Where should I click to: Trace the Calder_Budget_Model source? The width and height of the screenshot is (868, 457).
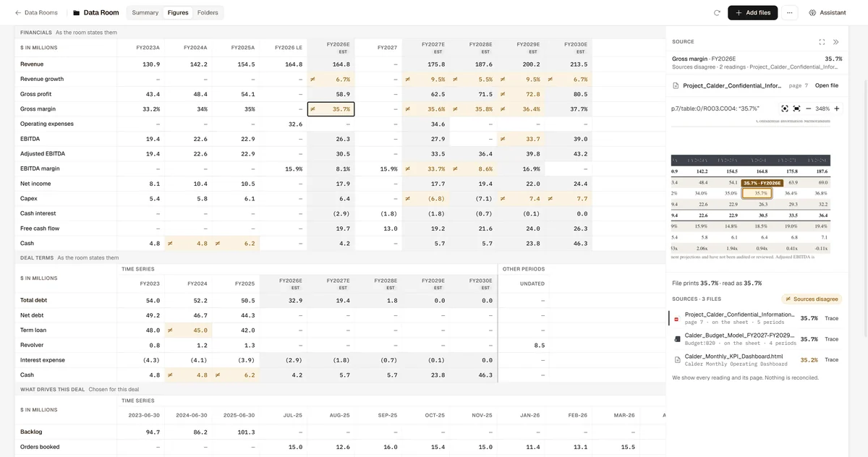[x=832, y=338]
